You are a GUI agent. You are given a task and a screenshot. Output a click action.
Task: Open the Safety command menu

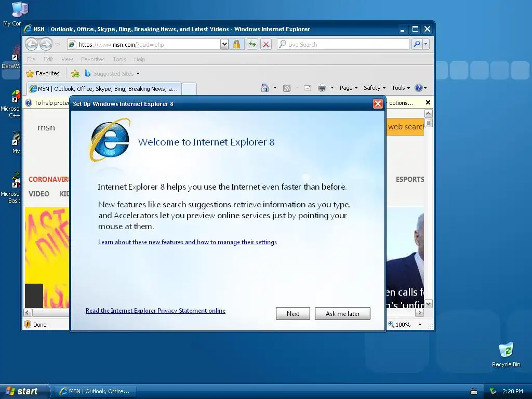click(x=375, y=88)
